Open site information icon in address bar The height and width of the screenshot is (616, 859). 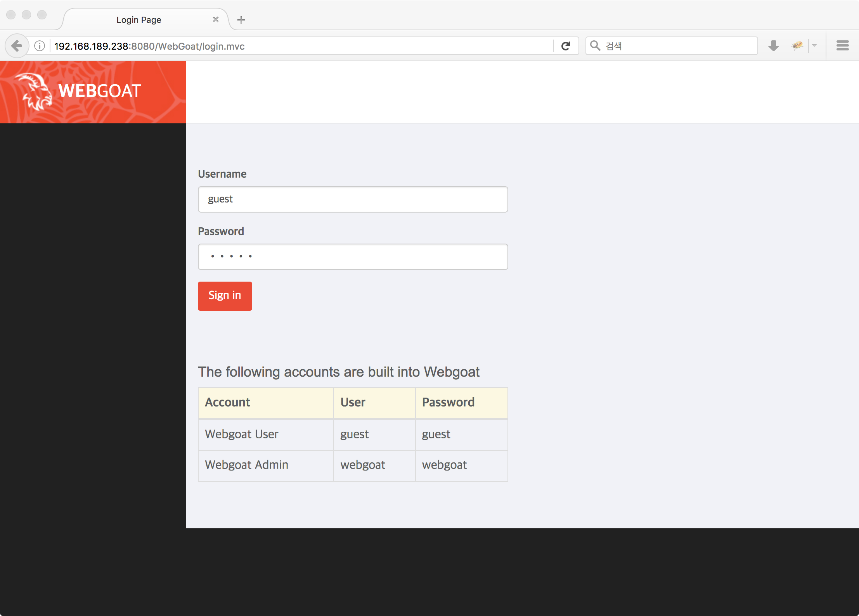(x=40, y=46)
